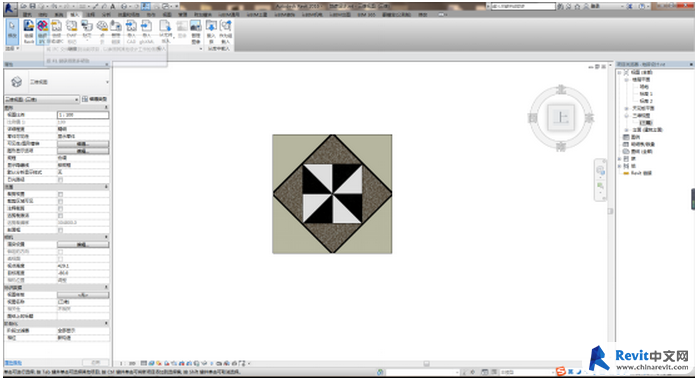The image size is (699, 379).
Task: Click the Text 'A' icon in quick access toolbar
Action: (x=113, y=6)
